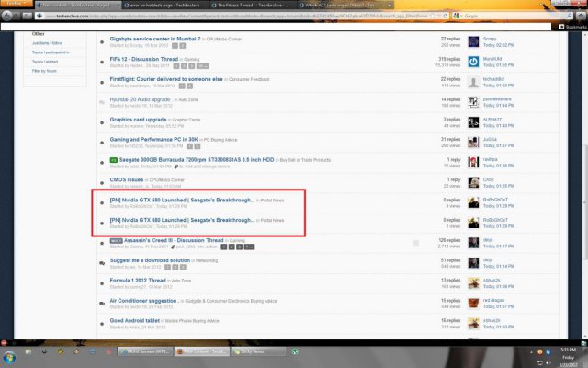This screenshot has width=588, height=368.
Task: Open Firefox home page with home icon
Action: (x=581, y=16)
